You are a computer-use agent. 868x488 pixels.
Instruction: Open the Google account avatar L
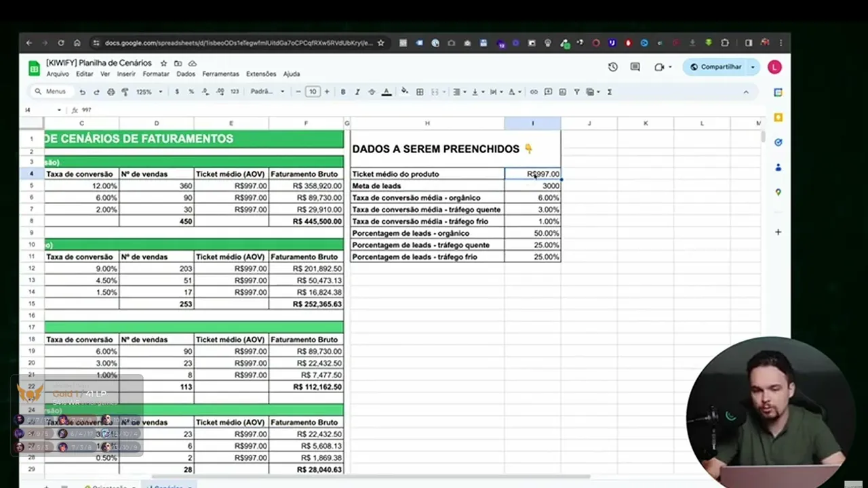click(774, 67)
